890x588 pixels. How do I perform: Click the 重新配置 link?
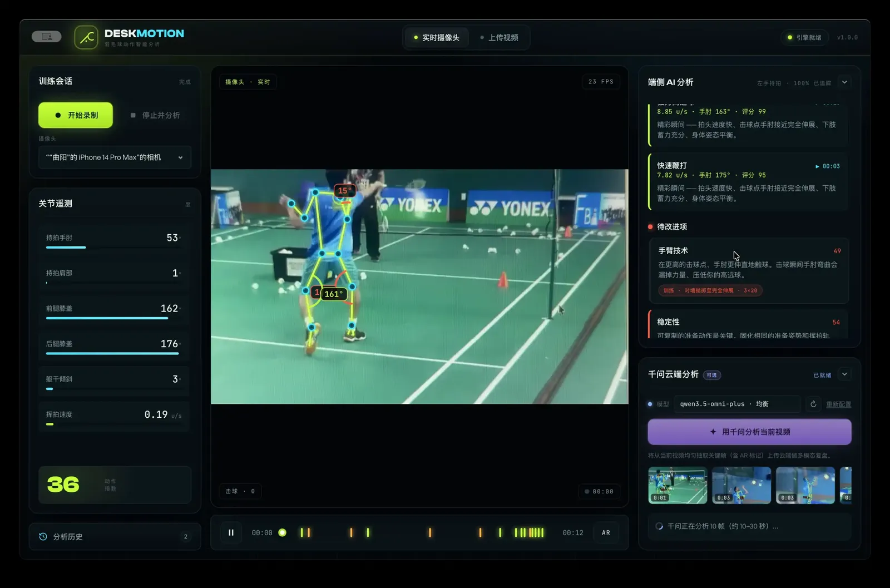pyautogui.click(x=838, y=404)
